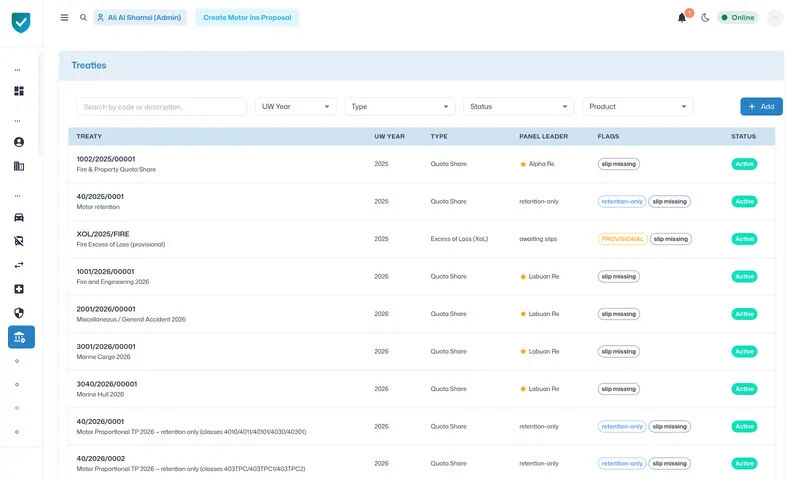800x480 pixels.
Task: Toggle dark mode moon icon
Action: point(705,18)
